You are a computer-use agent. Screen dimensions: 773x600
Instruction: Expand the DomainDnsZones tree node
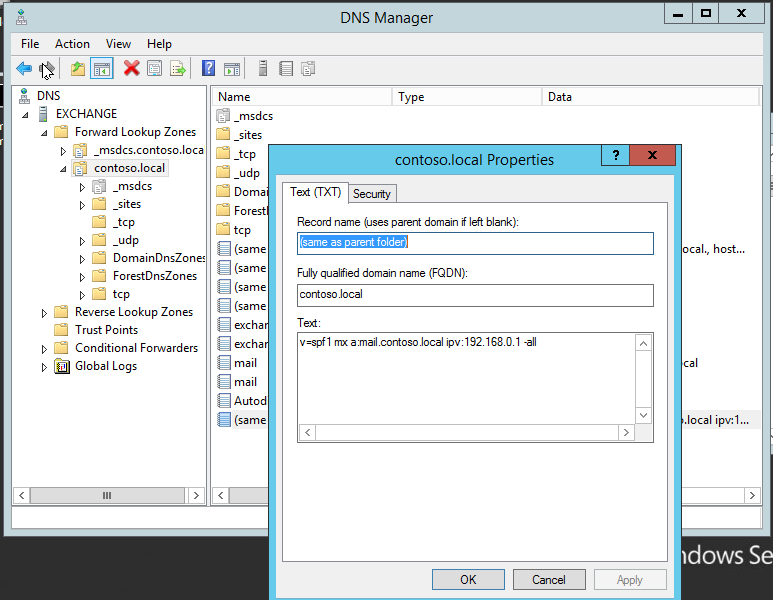[x=82, y=259]
